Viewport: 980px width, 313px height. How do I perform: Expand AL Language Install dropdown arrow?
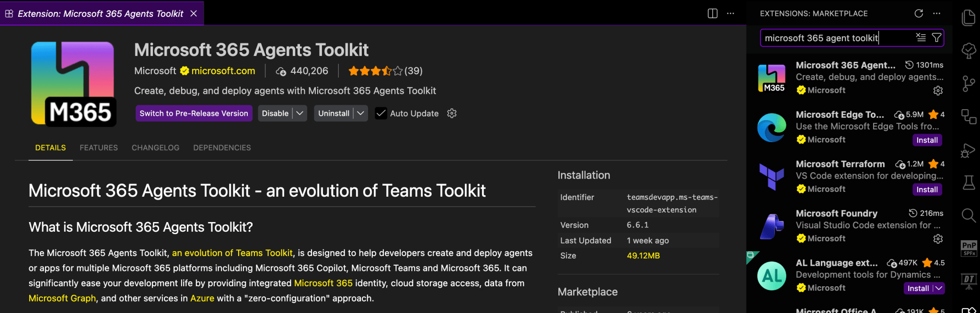(x=939, y=288)
